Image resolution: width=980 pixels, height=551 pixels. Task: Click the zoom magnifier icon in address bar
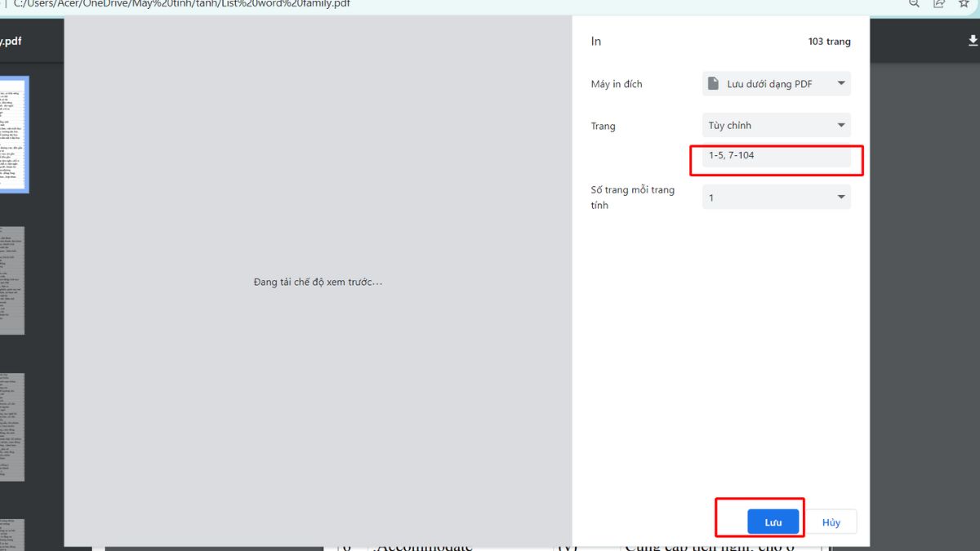click(914, 3)
